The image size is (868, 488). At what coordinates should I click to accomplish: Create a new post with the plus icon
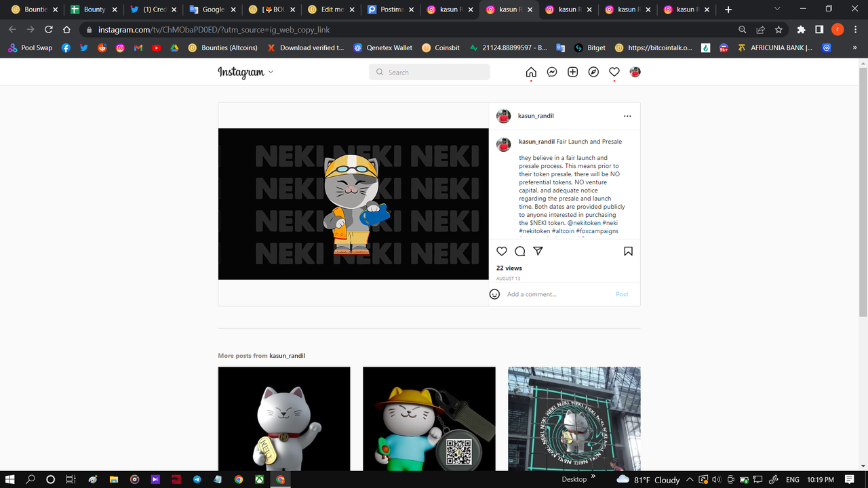click(x=572, y=71)
